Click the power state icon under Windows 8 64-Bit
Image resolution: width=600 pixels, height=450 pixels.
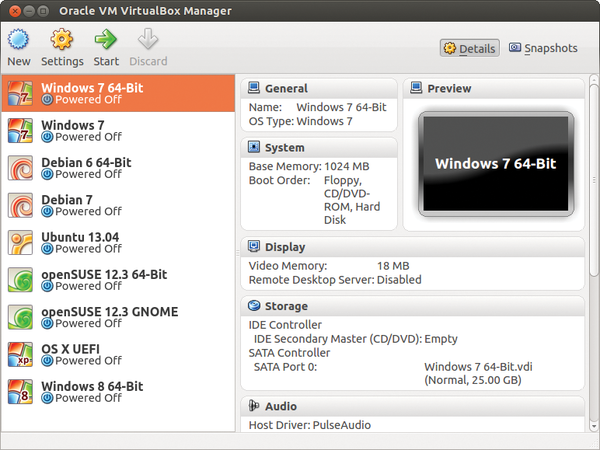[47, 398]
